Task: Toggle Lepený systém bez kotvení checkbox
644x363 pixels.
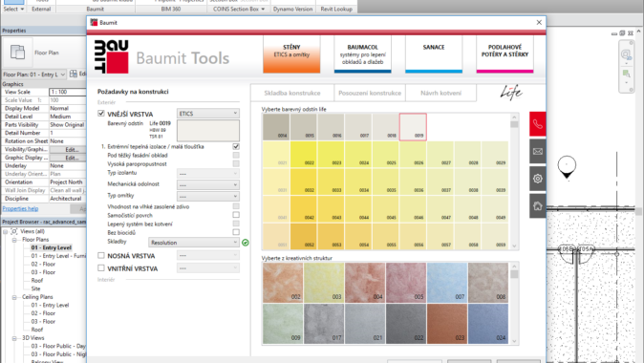Action: click(x=236, y=224)
